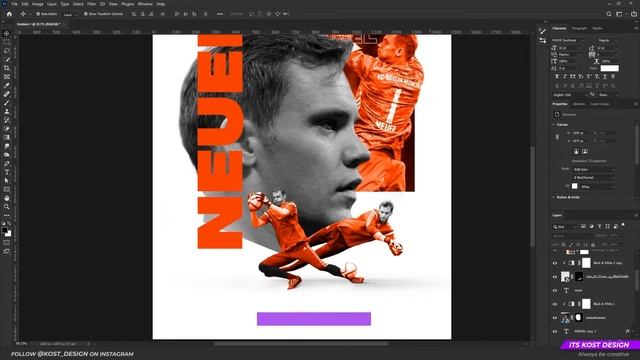Switch to the Paragraph tab

pos(579,28)
